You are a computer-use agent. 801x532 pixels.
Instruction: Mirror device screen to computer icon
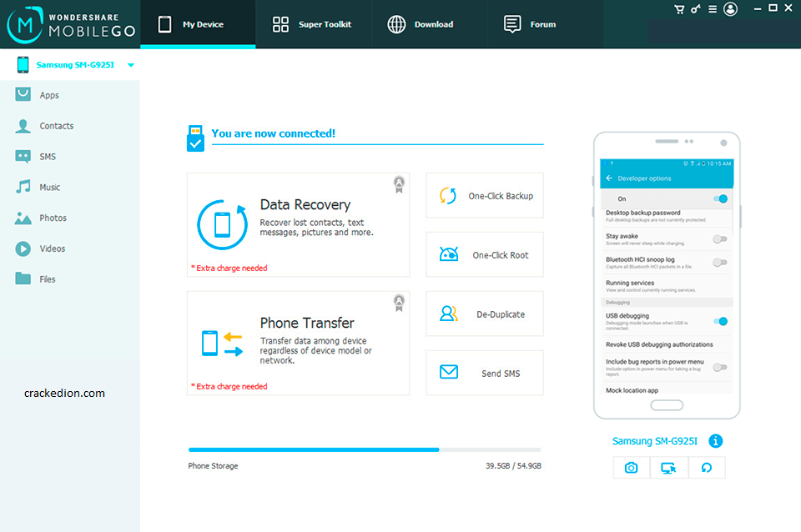pos(668,468)
